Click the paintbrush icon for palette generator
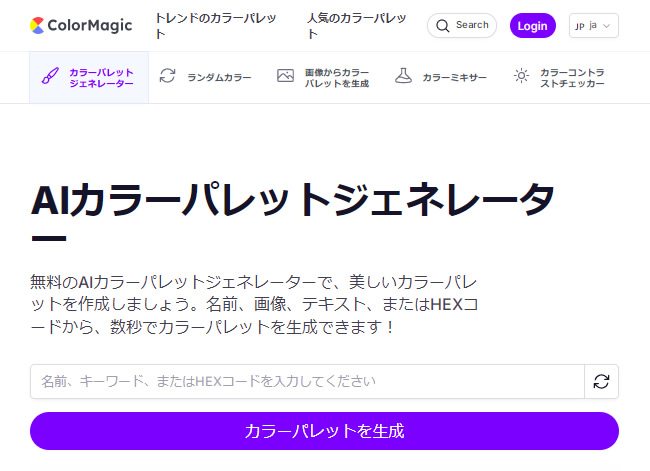Image resolution: width=650 pixels, height=471 pixels. 51,76
